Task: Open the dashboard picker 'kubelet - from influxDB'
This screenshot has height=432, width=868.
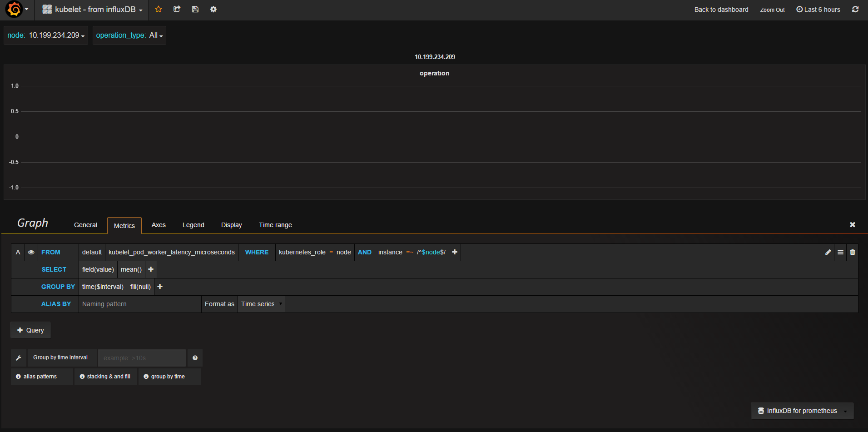Action: click(x=93, y=10)
